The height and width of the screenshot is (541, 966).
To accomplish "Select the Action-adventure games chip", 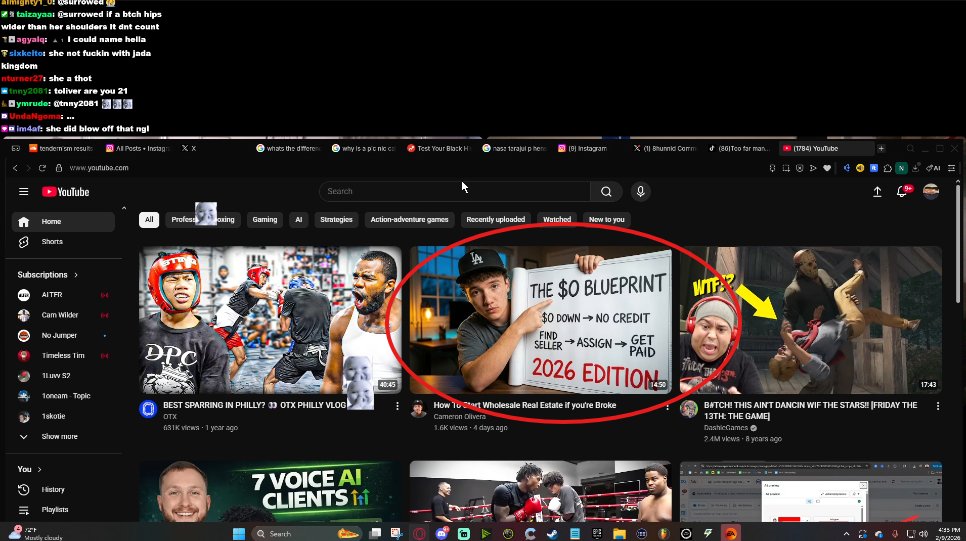I will coord(410,219).
